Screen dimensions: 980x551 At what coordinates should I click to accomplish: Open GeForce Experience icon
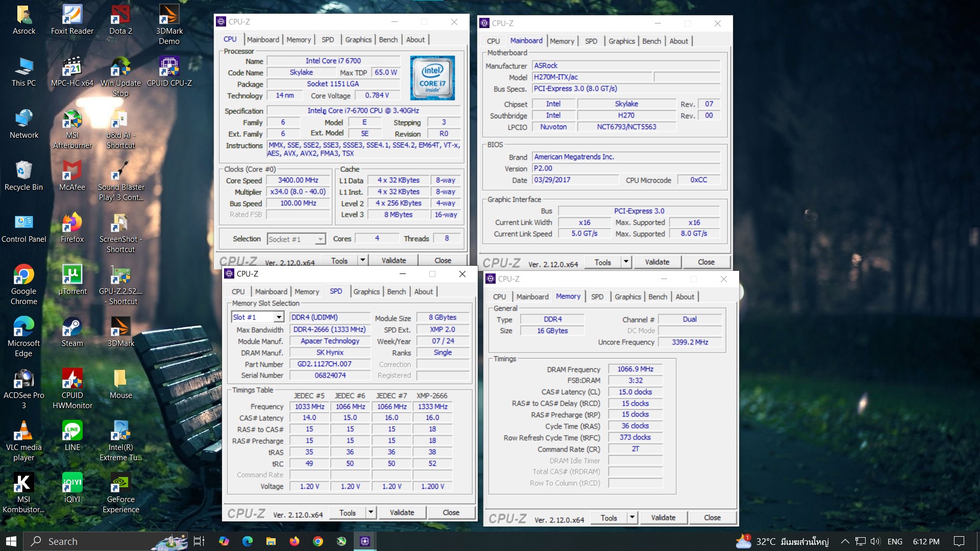point(121,493)
